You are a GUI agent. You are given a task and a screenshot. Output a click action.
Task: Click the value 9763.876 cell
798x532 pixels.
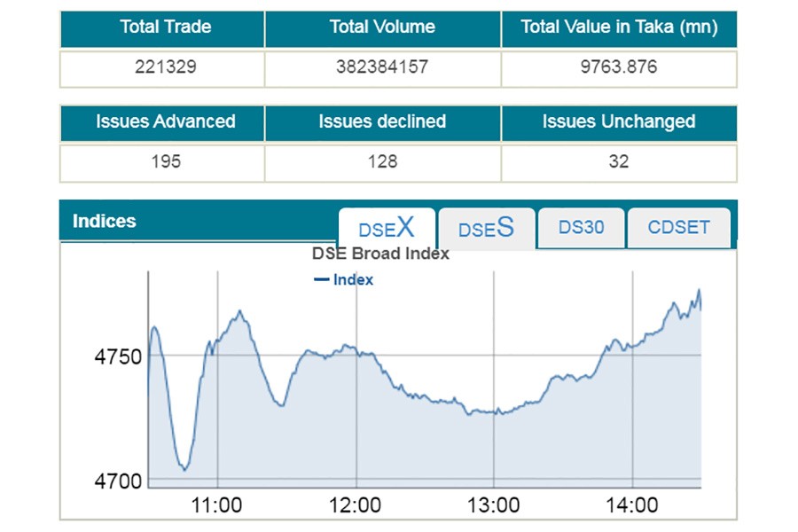(x=618, y=67)
